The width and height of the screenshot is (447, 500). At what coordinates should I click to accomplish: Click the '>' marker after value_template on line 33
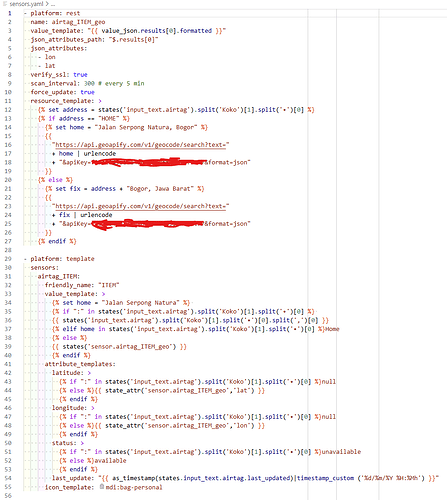(103, 294)
